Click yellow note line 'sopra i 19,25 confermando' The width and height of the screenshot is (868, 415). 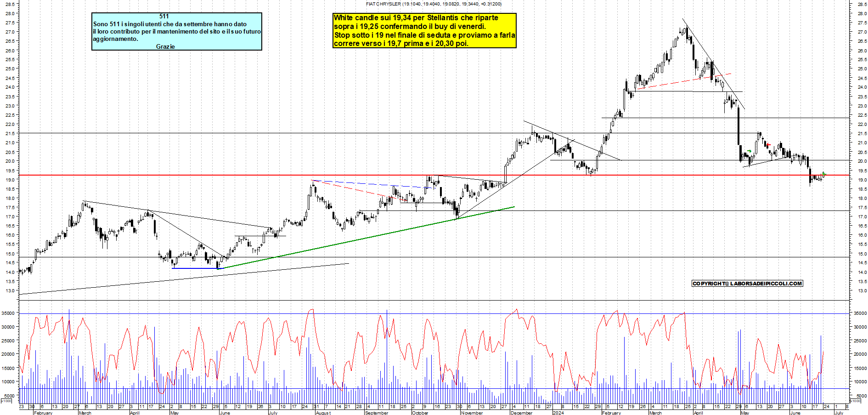click(410, 27)
